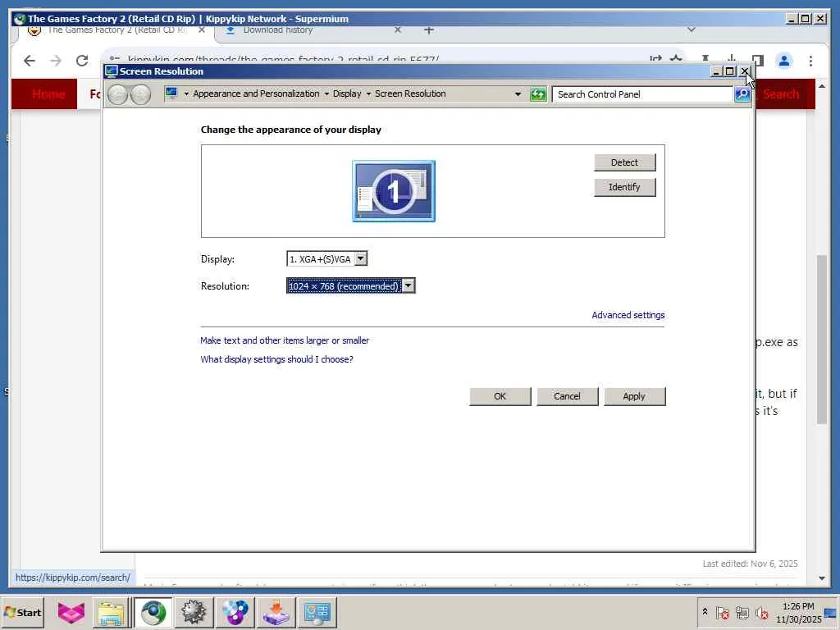Expand arrow before Screen Resolution breadcrumb
This screenshot has height=630, width=840.
368,94
